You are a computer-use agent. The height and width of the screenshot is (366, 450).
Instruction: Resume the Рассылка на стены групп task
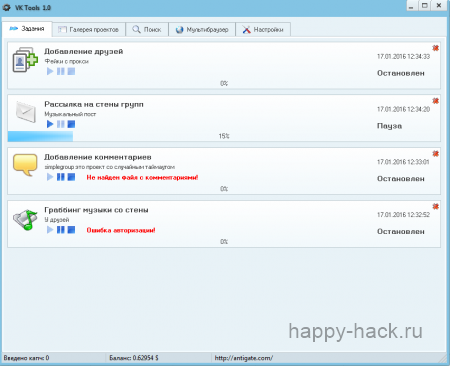[x=50, y=124]
